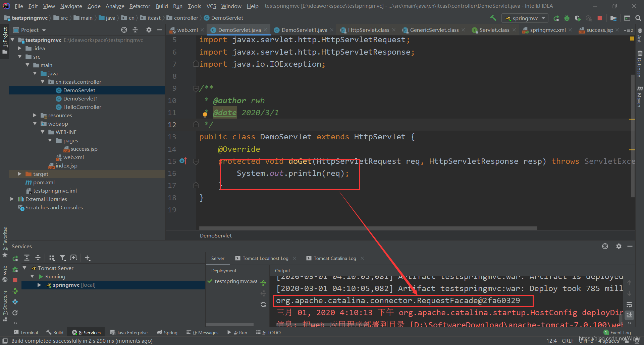Screen dimensions: 644x345
Task: Open Project panel settings gear
Action: 149,30
